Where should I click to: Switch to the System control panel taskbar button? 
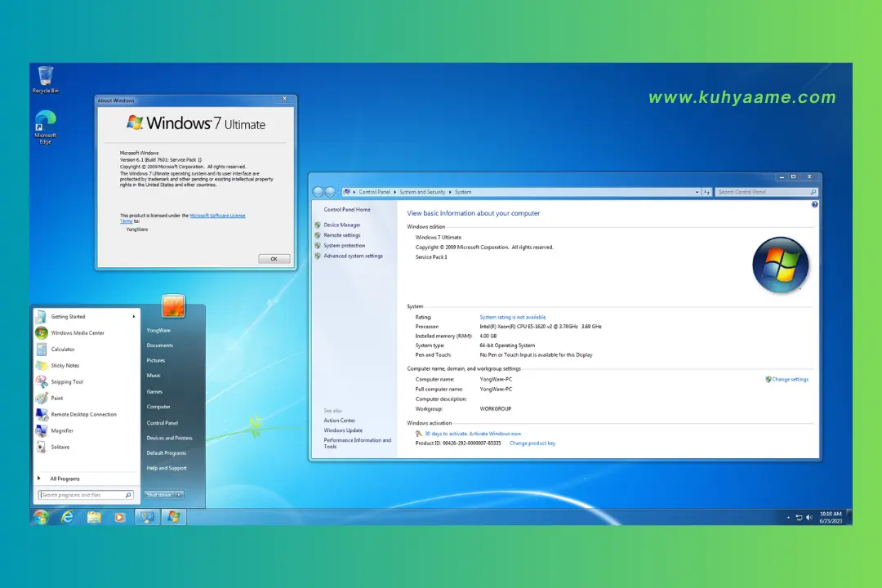147,516
